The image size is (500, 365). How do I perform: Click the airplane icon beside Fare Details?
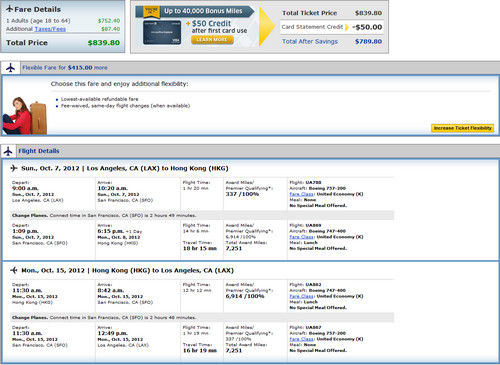(10, 9)
